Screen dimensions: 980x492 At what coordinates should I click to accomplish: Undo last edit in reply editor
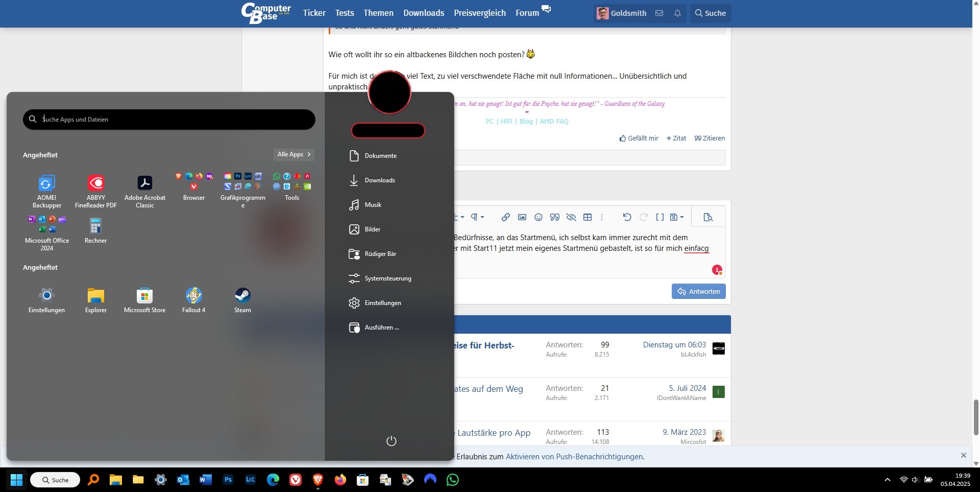click(x=627, y=217)
